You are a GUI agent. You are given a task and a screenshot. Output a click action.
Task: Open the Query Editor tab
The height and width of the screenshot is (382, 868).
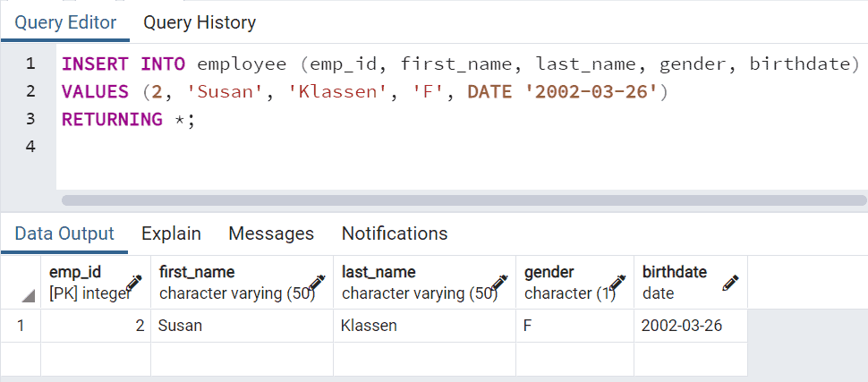(x=65, y=22)
